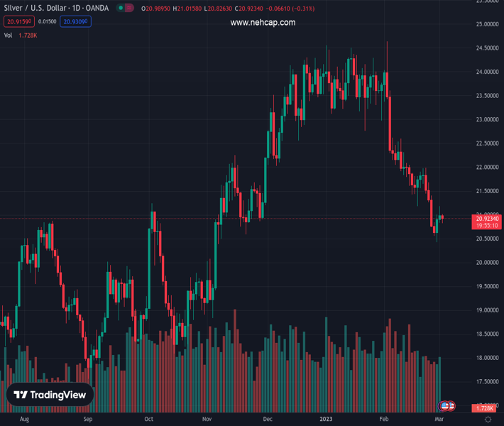
Task: Click the www.nehcap.com watermark text
Action: [x=263, y=23]
